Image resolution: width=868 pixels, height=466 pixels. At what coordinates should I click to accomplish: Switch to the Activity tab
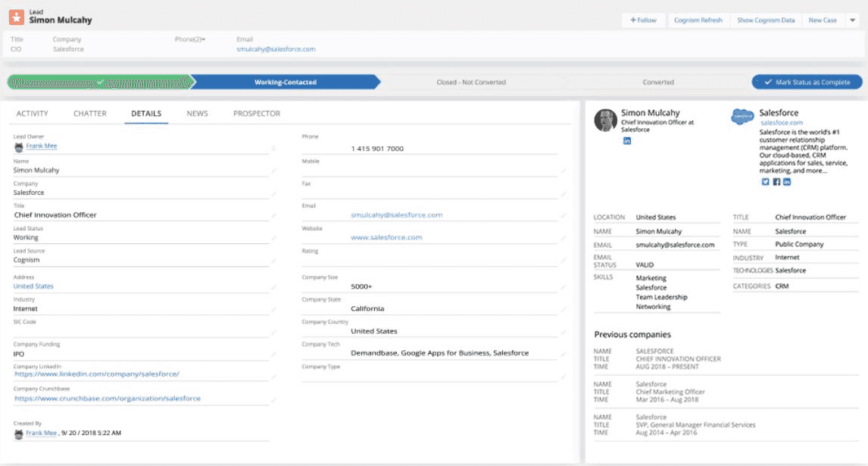pos(32,114)
